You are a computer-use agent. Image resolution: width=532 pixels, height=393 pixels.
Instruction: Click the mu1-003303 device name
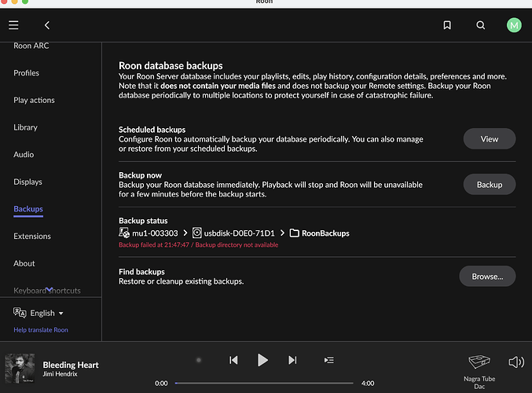[x=155, y=233]
